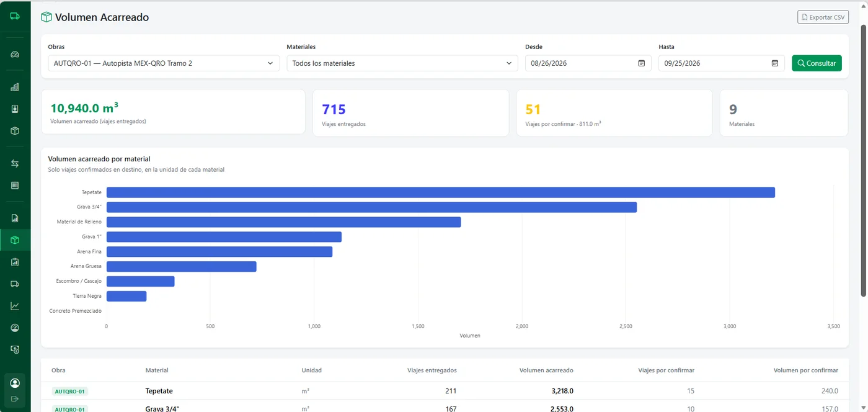Viewport: 868px width, 412px height.
Task: Click the AUTQRO-01 badge in Tepetate row
Action: tap(70, 392)
